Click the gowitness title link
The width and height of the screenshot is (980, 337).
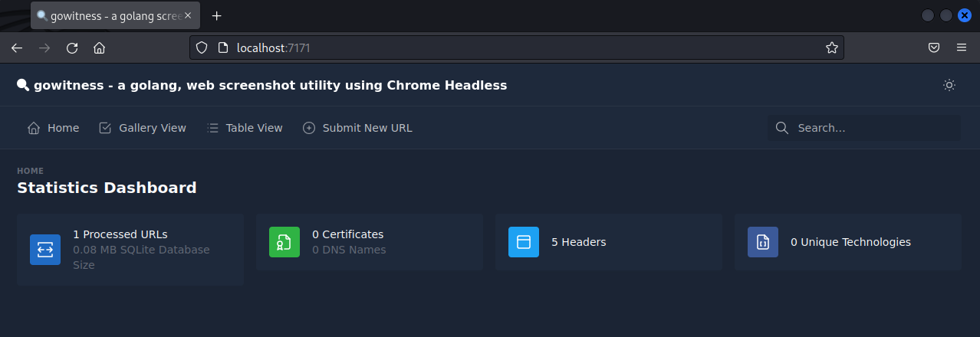pos(262,85)
